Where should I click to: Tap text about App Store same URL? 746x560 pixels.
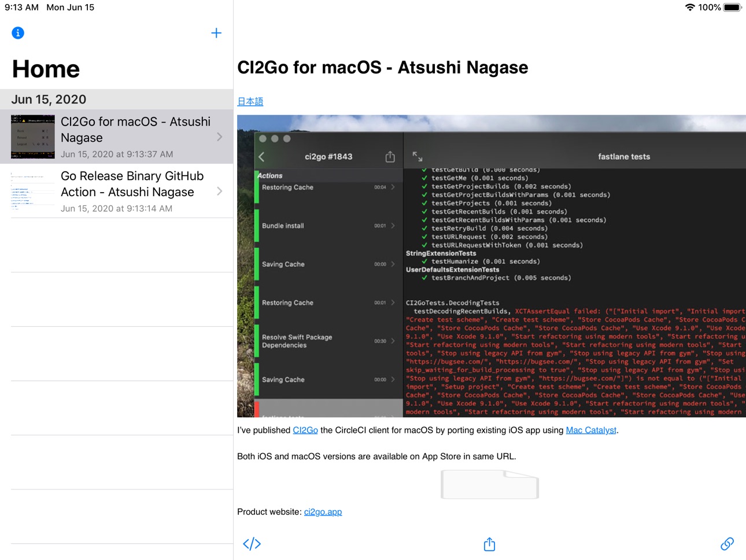[376, 456]
